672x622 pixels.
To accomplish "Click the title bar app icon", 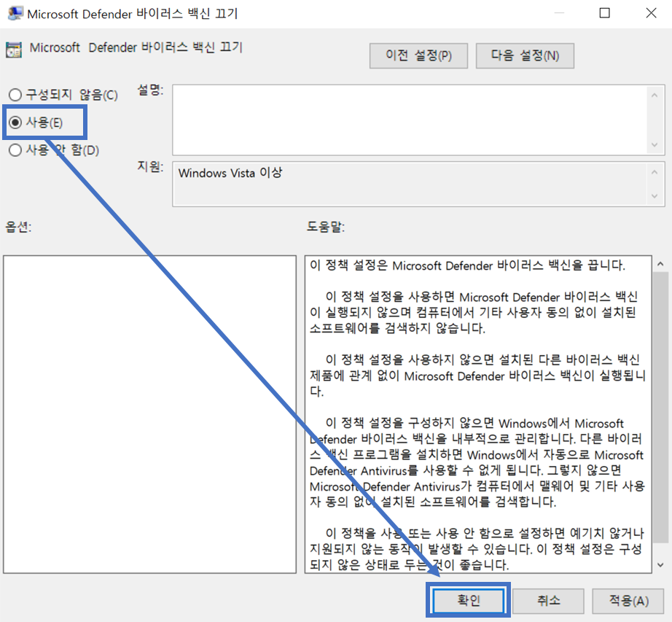I will [x=15, y=13].
